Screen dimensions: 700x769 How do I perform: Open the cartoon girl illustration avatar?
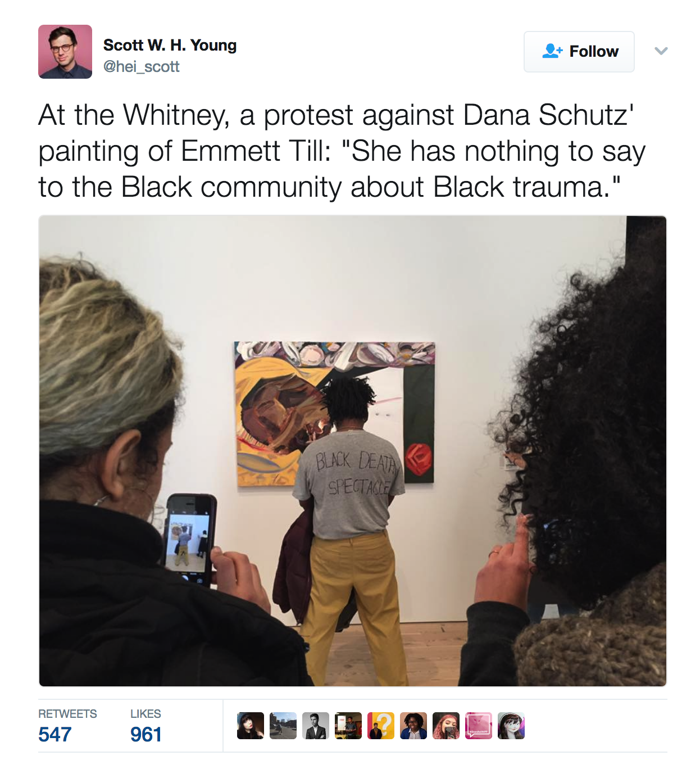click(x=511, y=726)
